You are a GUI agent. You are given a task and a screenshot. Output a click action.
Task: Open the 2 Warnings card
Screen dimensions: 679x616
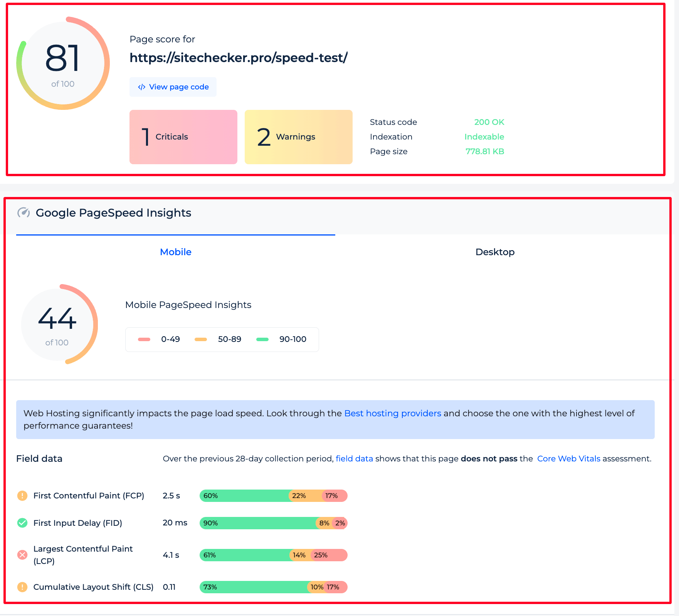click(299, 137)
